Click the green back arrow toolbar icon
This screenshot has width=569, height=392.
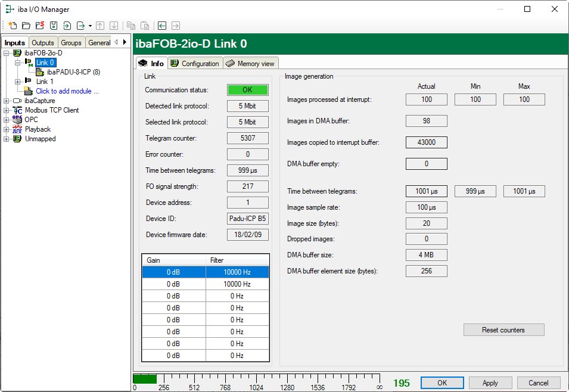(161, 26)
